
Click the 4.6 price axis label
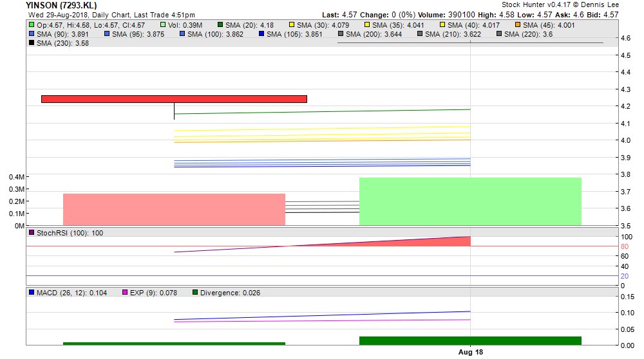click(x=625, y=38)
